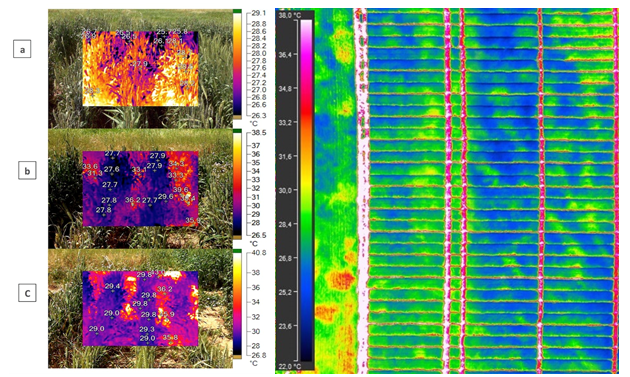630x377 pixels.
Task: Click the "31" tick on panel b scale
Action: tap(256, 197)
